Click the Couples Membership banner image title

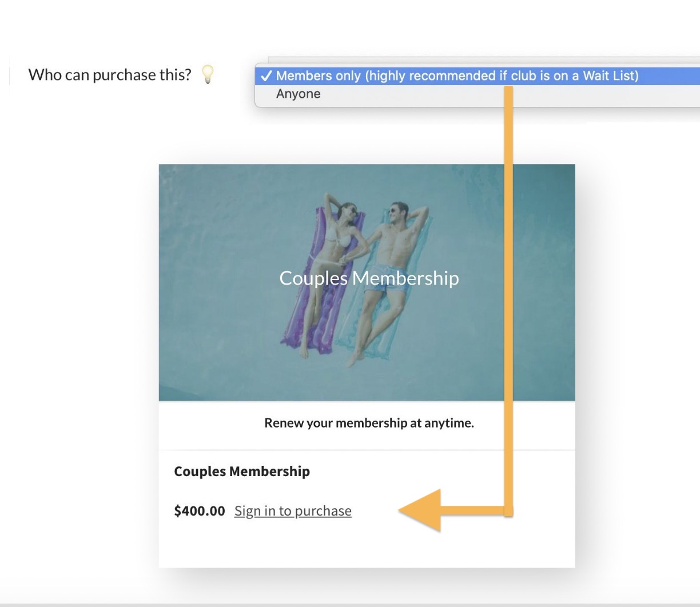(x=369, y=278)
